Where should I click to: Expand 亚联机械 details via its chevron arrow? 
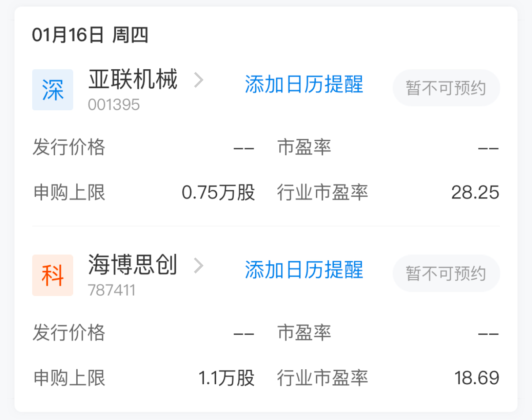(x=199, y=80)
